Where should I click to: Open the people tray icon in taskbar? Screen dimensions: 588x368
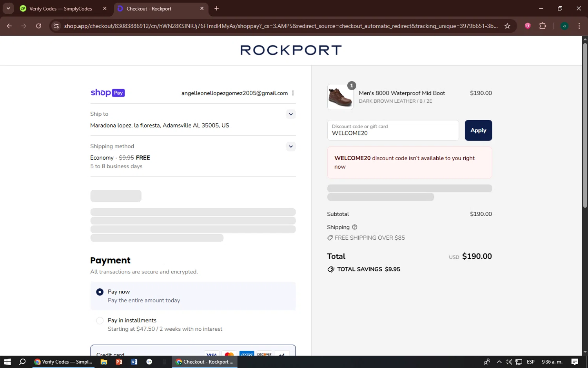(x=487, y=362)
